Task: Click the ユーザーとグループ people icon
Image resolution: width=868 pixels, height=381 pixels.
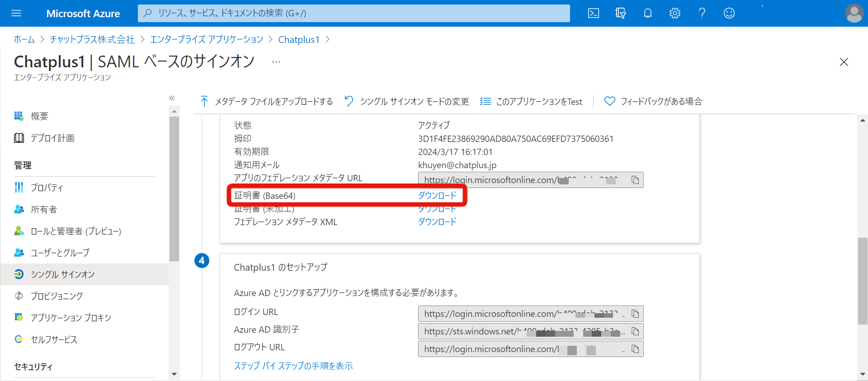Action: (19, 253)
